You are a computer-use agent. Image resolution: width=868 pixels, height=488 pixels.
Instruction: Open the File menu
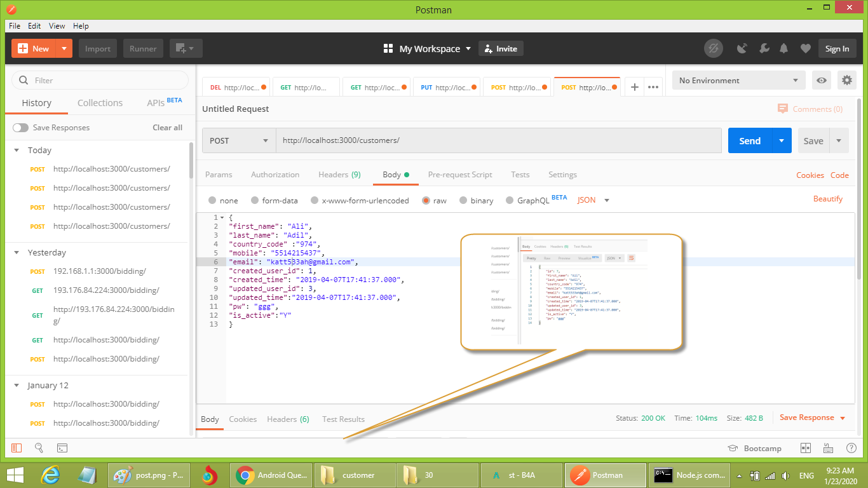click(15, 26)
